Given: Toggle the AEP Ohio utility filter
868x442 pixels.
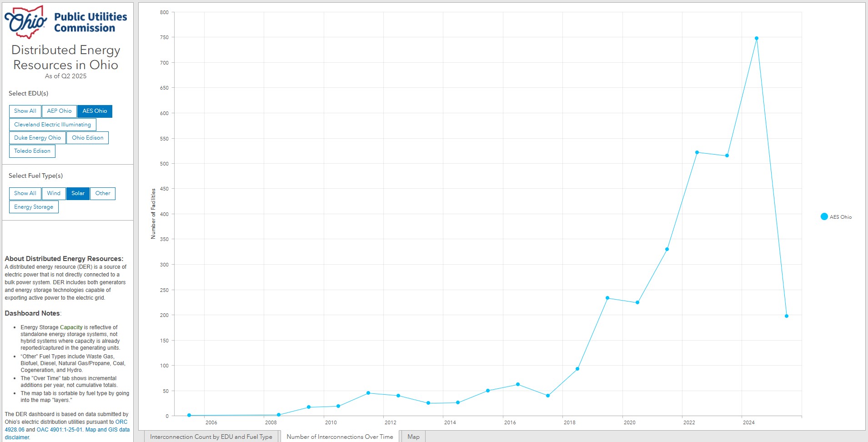Looking at the screenshot, I should (x=59, y=111).
